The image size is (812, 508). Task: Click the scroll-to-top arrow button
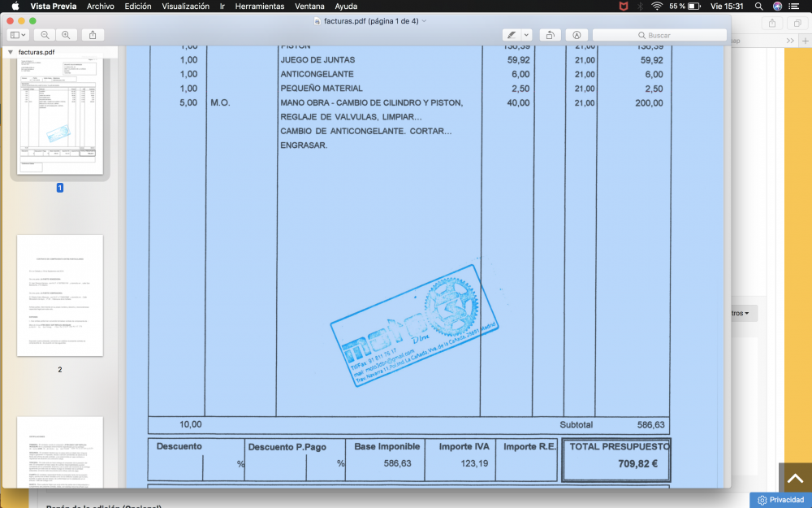795,478
